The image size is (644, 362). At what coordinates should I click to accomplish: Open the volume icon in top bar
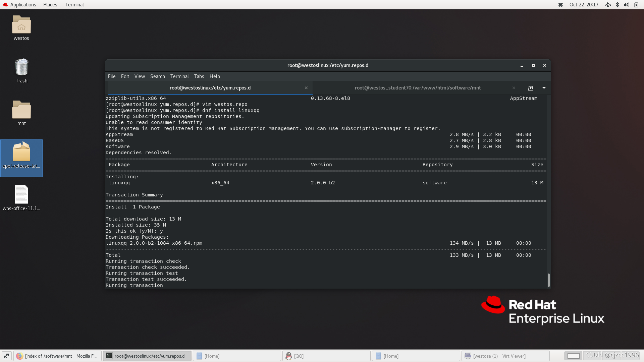point(626,5)
